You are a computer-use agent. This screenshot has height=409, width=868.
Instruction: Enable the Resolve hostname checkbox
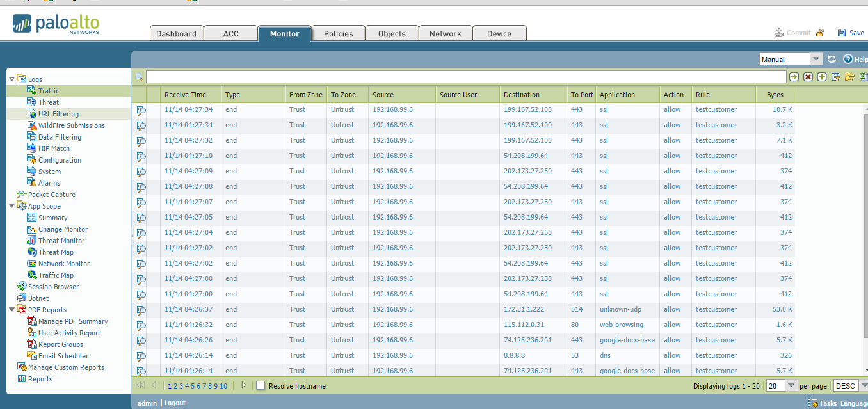point(261,386)
